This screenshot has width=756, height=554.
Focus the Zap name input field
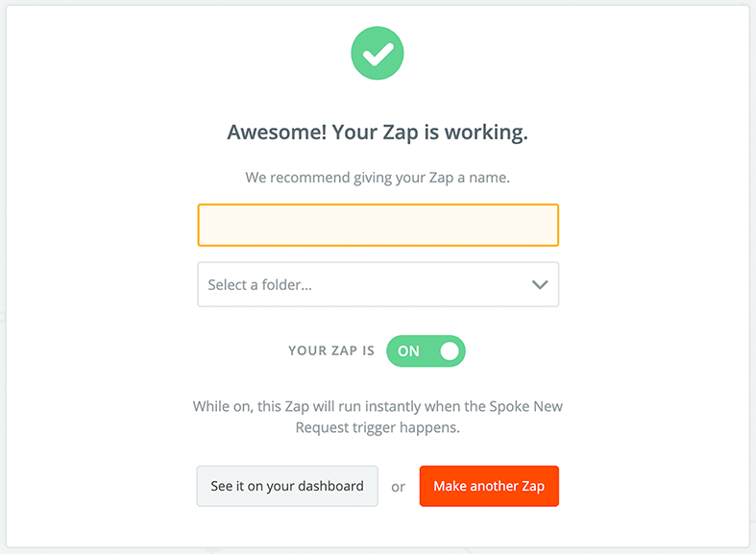[x=378, y=225]
